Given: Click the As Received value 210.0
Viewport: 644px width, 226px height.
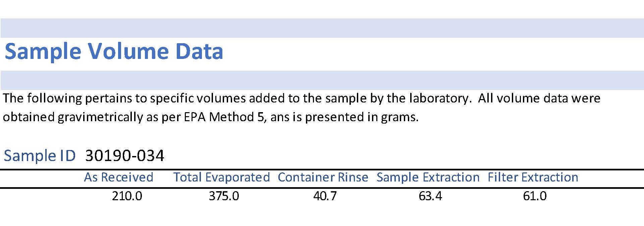Looking at the screenshot, I should [127, 196].
